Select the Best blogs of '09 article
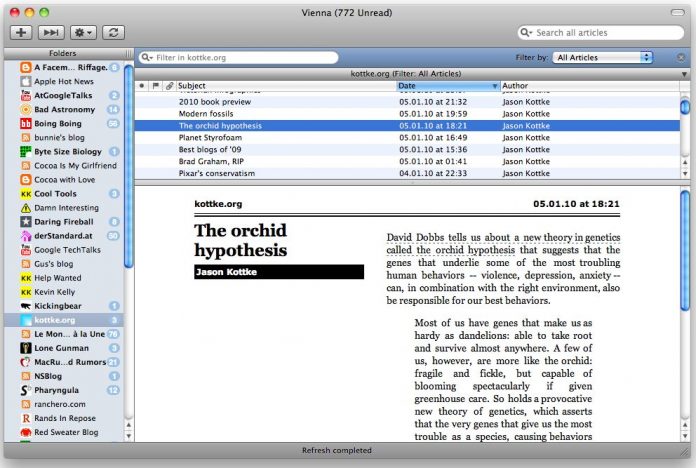Screen dimensions: 696x468 tap(407, 150)
